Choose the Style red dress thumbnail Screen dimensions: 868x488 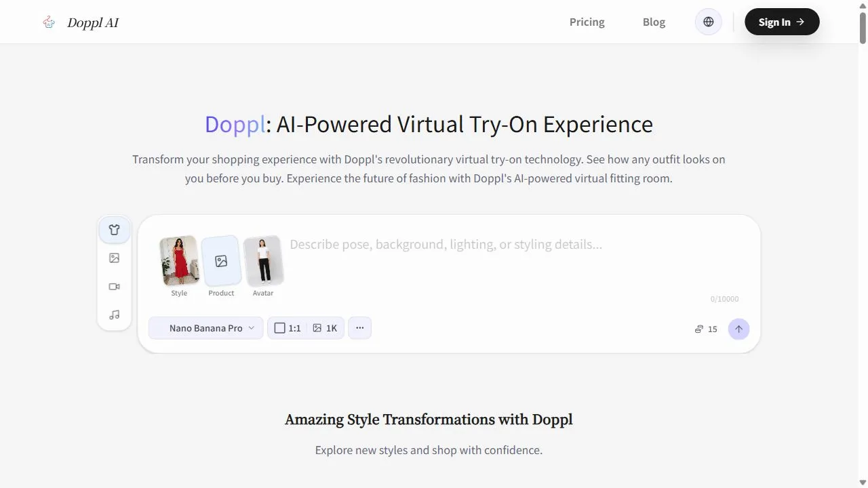point(179,261)
